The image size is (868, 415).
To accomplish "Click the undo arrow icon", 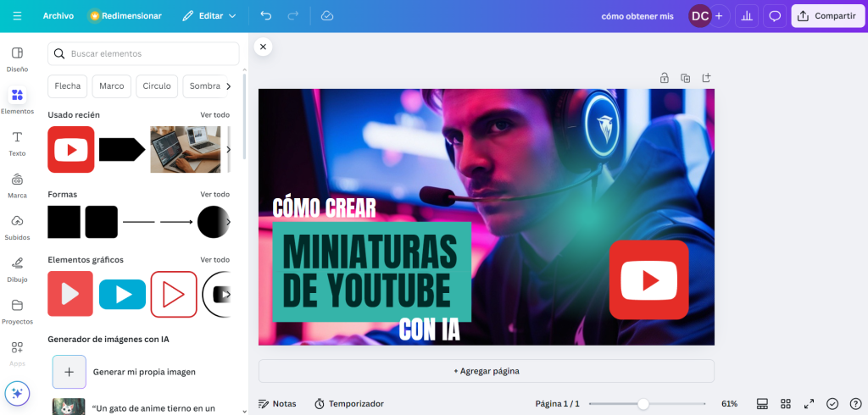I will (x=266, y=16).
